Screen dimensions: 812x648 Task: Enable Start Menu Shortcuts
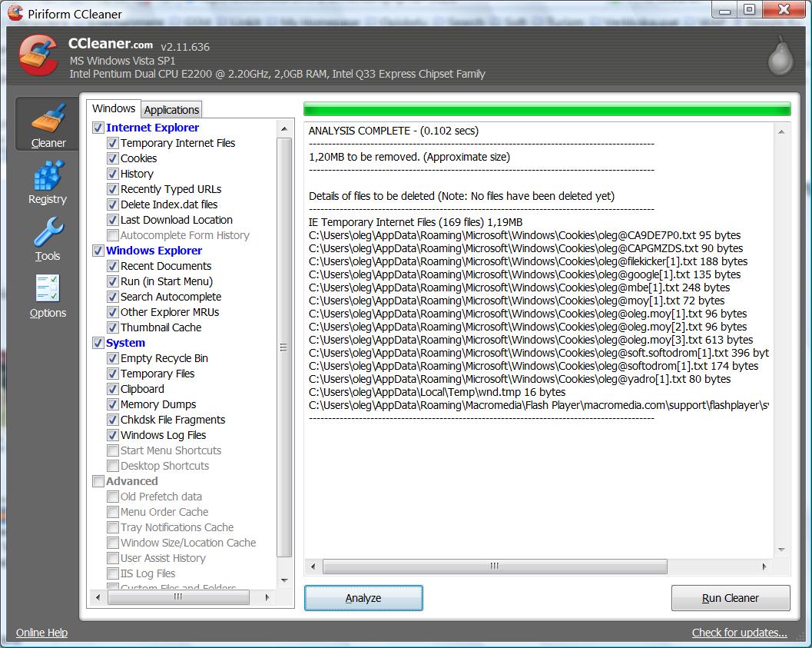click(x=112, y=450)
